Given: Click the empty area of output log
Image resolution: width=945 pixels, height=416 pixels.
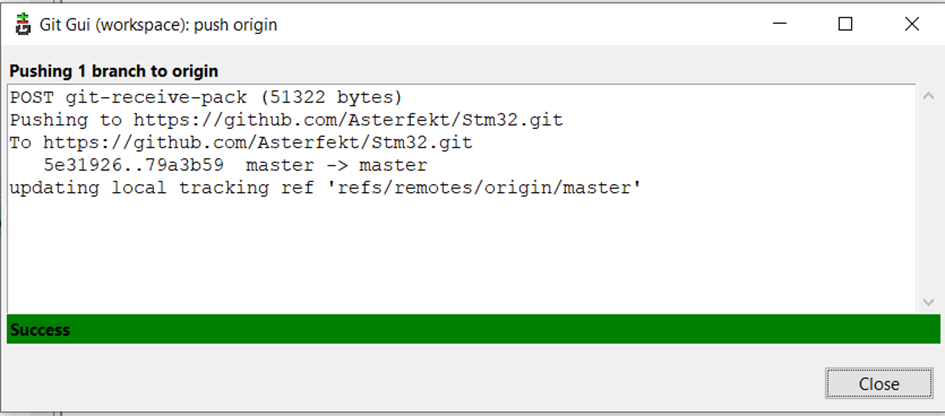Looking at the screenshot, I should click(x=460, y=255).
